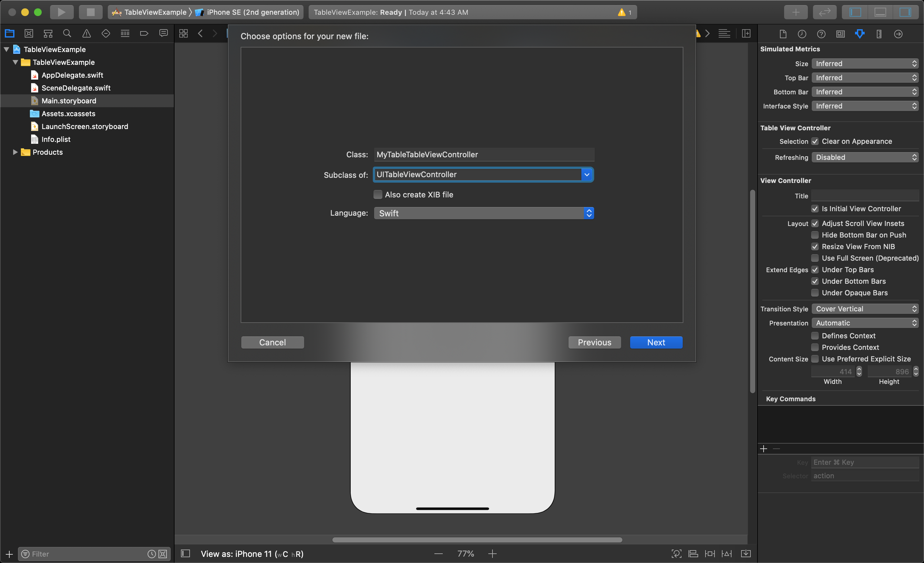Screen dimensions: 924x563
Task: Toggle the document outline button
Action: pyautogui.click(x=186, y=554)
